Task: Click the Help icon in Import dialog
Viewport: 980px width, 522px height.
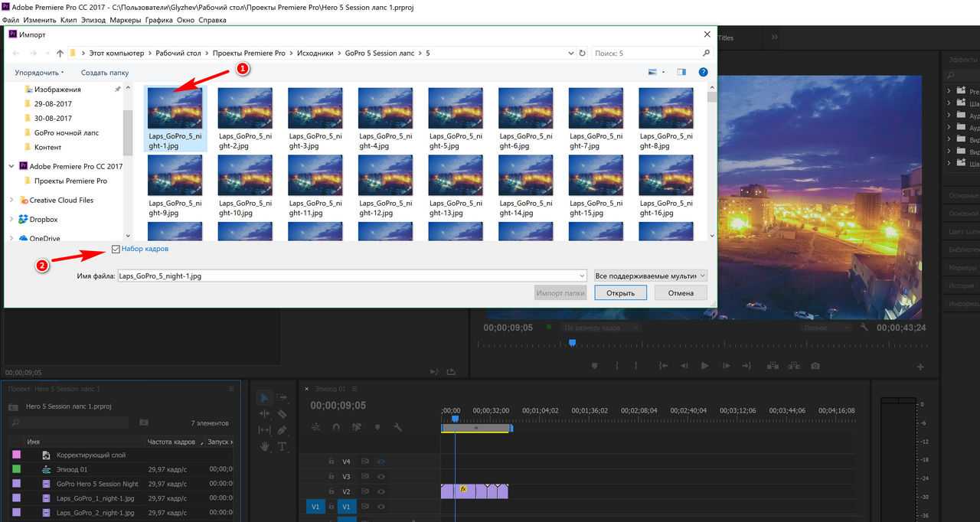Action: coord(703,72)
